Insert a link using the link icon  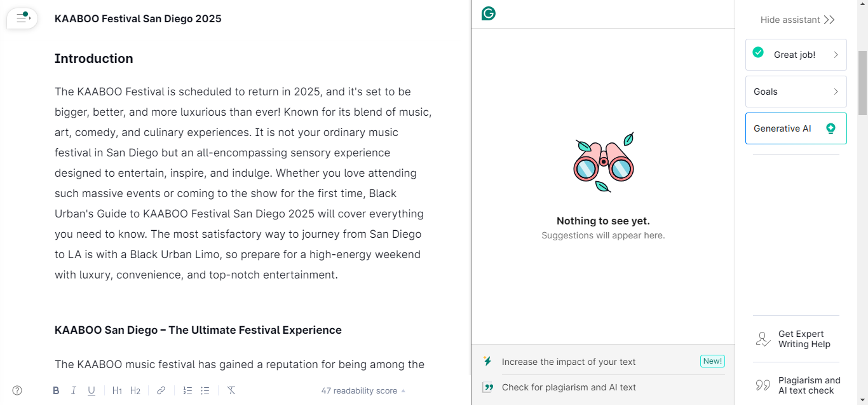161,390
